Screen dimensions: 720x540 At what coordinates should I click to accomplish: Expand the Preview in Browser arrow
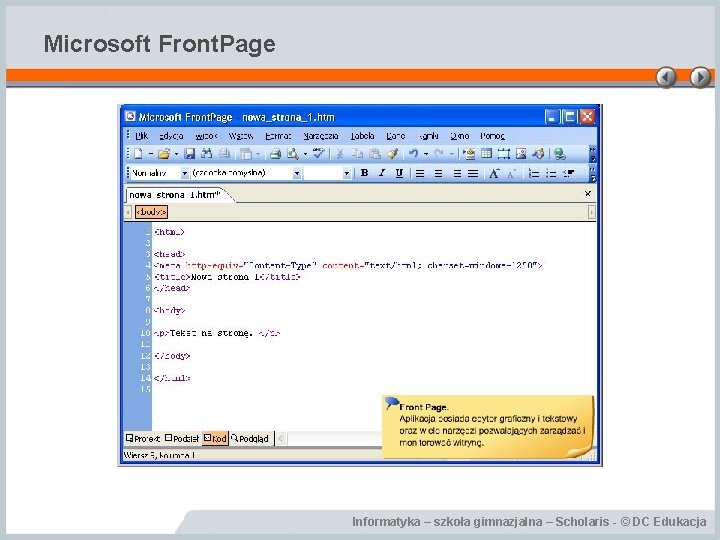(305, 154)
